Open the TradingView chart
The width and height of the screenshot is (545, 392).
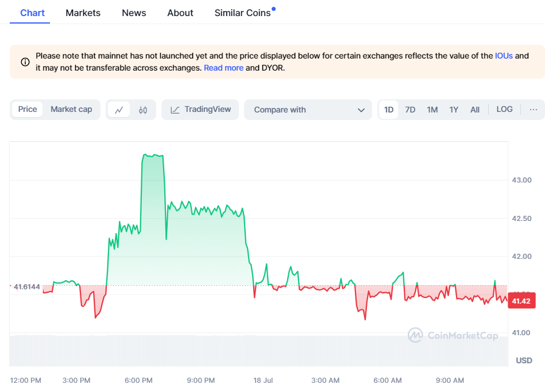pos(200,110)
